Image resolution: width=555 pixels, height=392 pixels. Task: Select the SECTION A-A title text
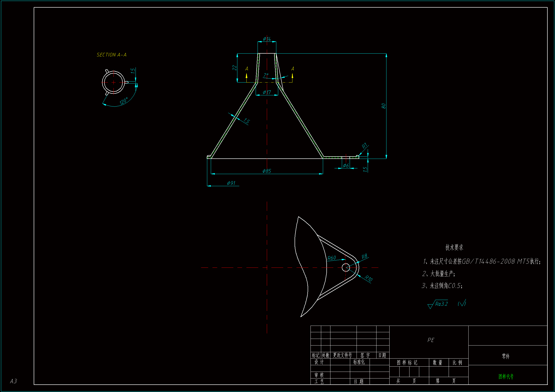[x=111, y=55]
